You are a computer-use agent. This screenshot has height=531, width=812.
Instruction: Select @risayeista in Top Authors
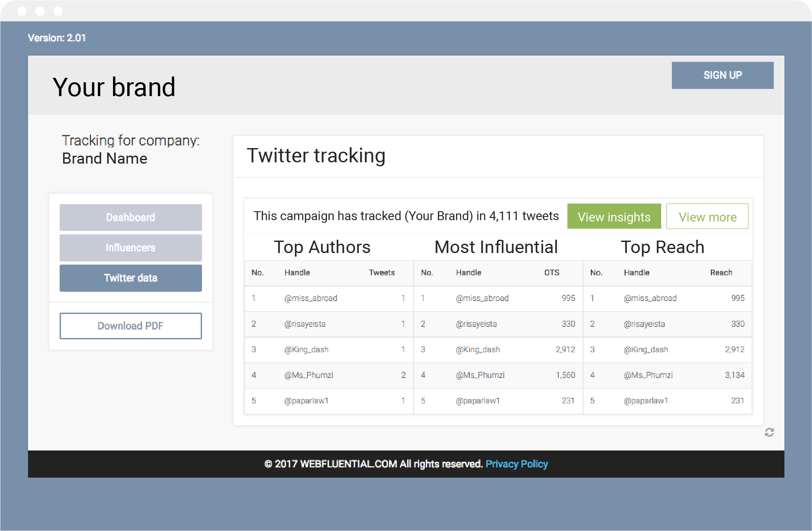[x=305, y=324]
